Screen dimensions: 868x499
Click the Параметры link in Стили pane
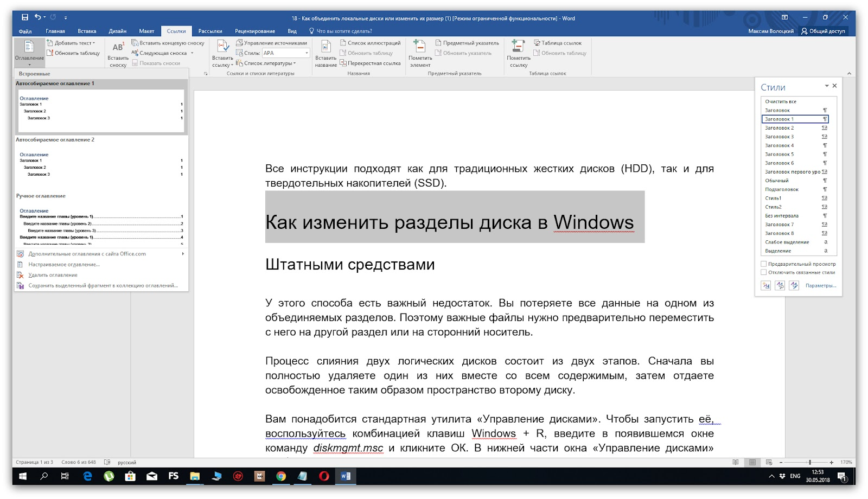[x=820, y=286]
